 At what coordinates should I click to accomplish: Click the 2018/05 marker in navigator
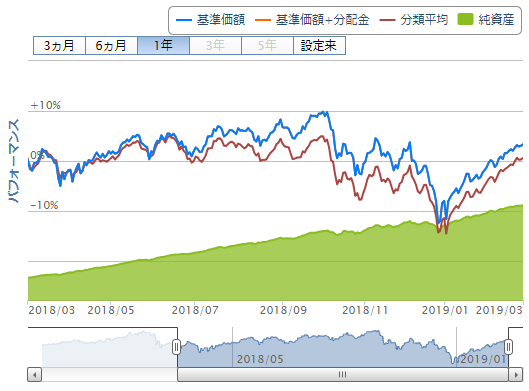coord(260,359)
